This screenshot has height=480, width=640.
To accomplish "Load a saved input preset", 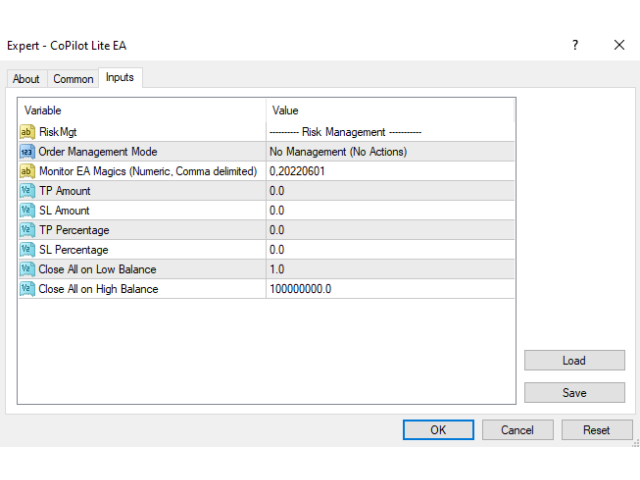I will [x=574, y=360].
